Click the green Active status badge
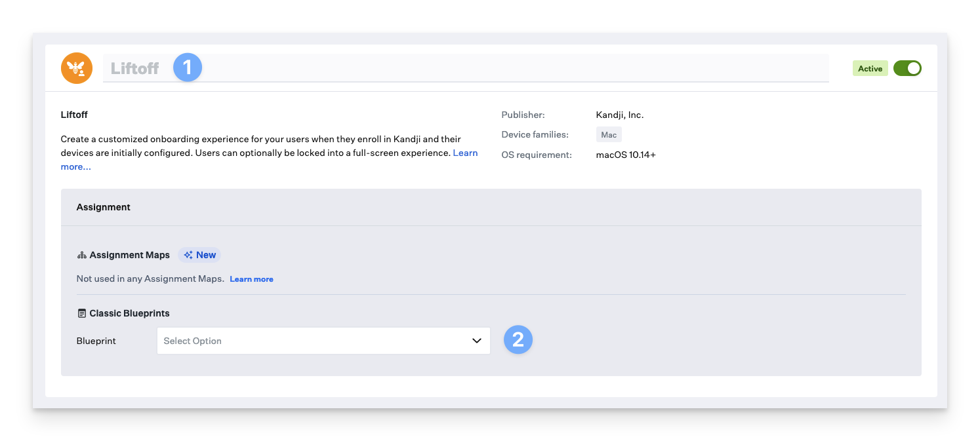 click(870, 68)
